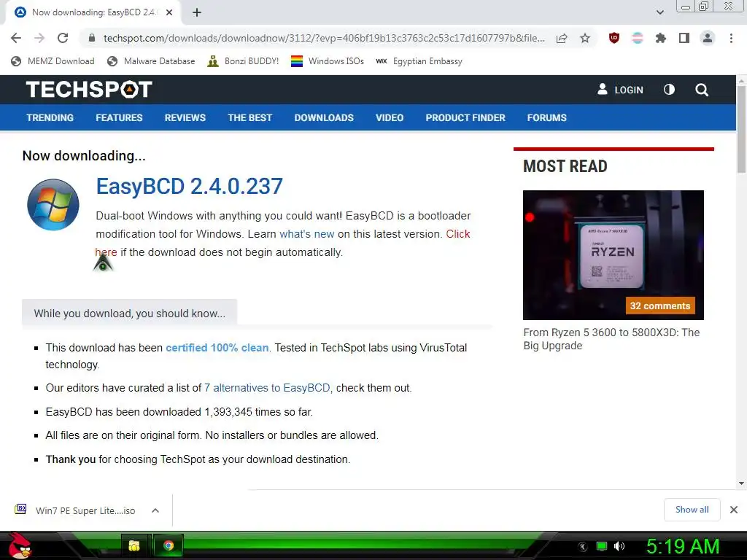747x560 pixels.
Task: Open the Bonzi BUDDY! bookmark
Action: 243,61
